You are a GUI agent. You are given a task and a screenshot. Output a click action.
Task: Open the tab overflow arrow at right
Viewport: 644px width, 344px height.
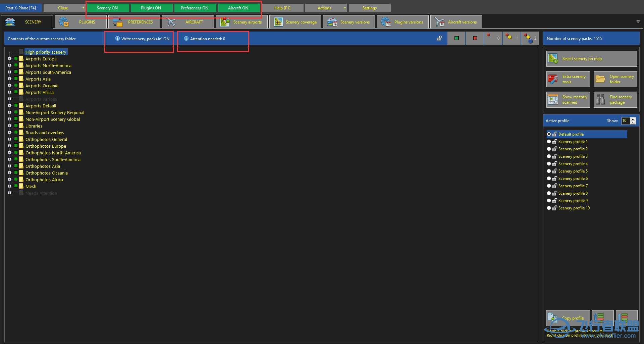[x=638, y=21]
